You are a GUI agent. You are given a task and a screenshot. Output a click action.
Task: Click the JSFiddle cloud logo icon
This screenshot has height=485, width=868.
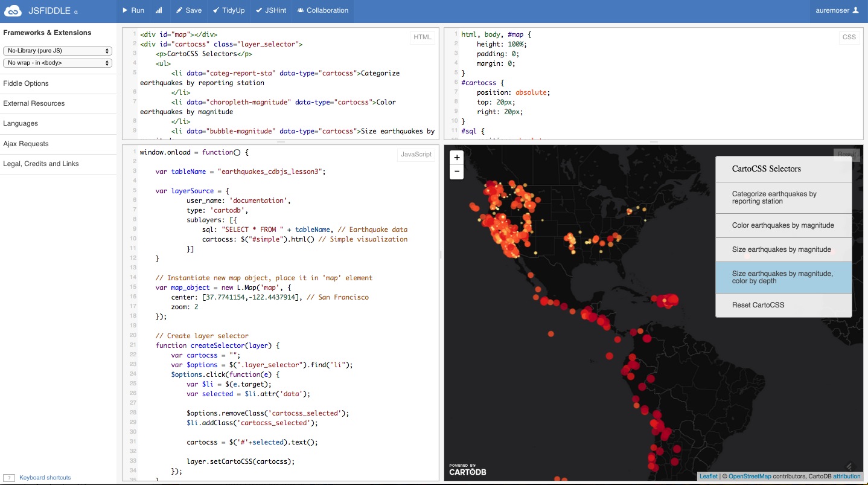click(13, 11)
